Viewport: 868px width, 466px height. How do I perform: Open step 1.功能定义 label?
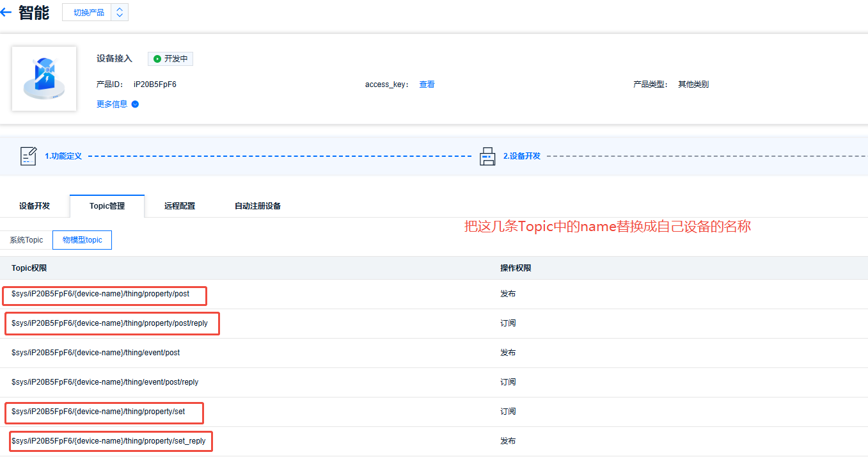click(x=63, y=156)
